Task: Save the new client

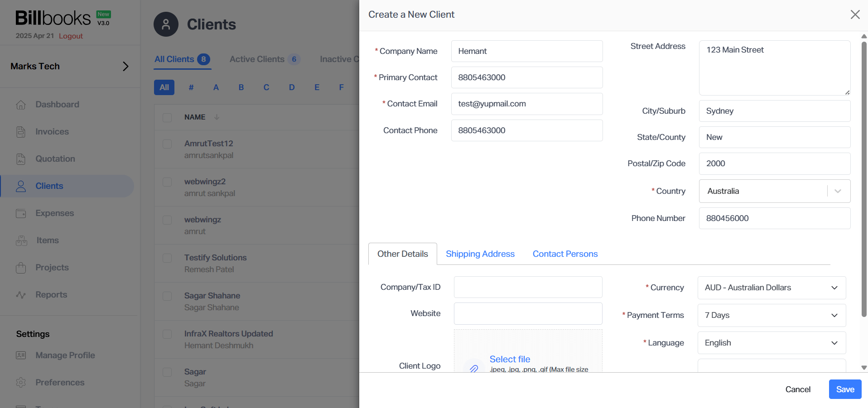Action: click(x=844, y=389)
